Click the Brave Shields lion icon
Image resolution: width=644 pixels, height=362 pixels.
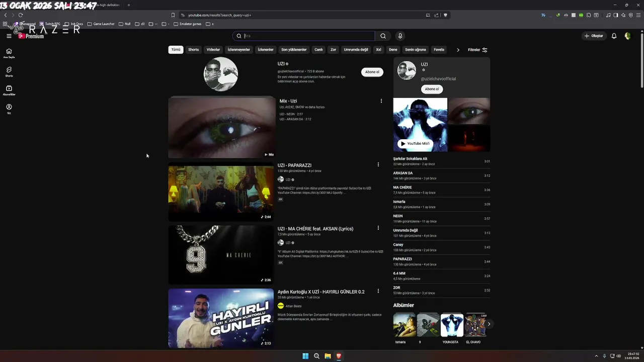tap(445, 15)
